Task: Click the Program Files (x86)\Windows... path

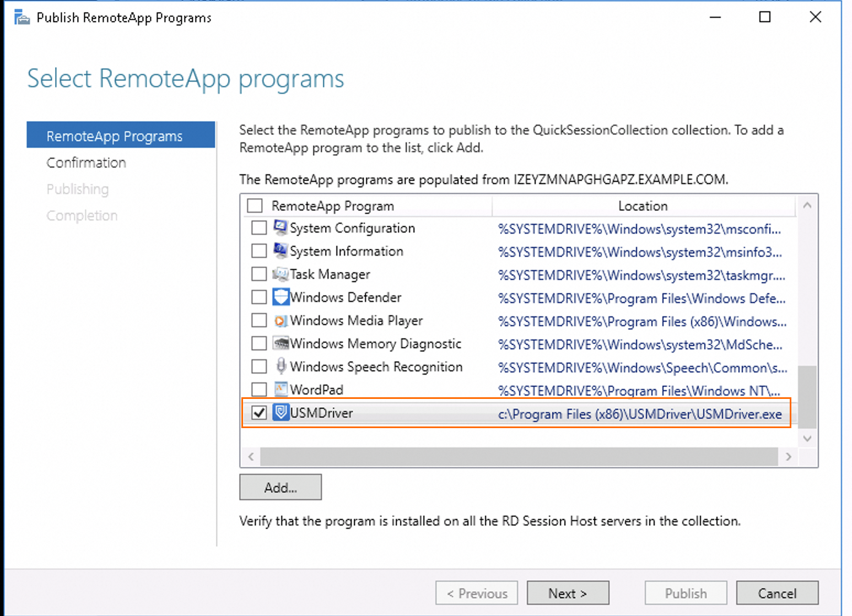Action: pos(642,321)
